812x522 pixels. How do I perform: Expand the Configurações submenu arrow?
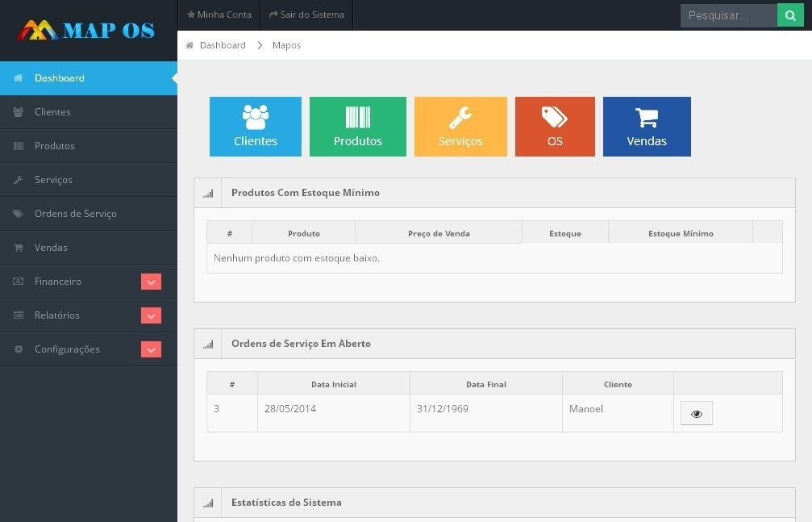click(x=151, y=349)
